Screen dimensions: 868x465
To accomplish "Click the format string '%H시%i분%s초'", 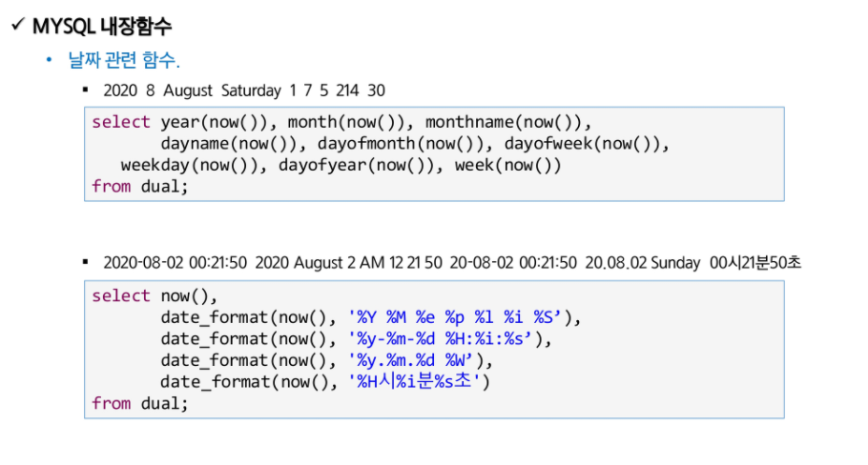I will coord(414,381).
